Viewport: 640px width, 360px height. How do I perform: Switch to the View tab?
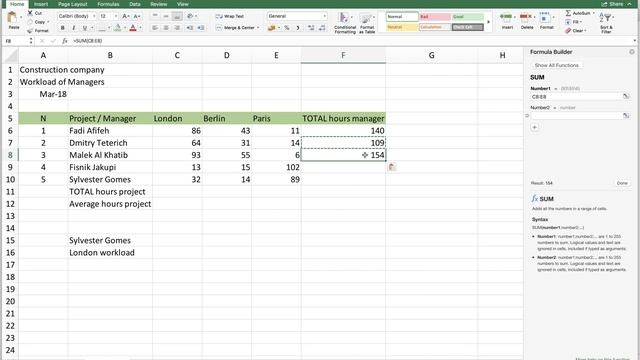(x=182, y=4)
